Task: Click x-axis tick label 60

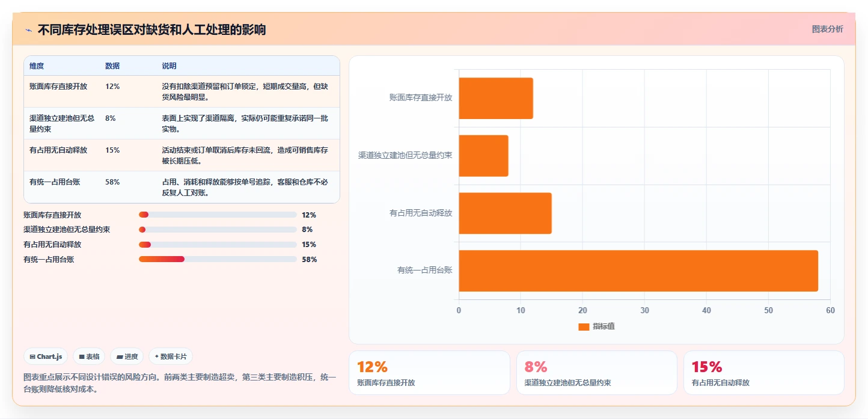Action: tap(830, 310)
